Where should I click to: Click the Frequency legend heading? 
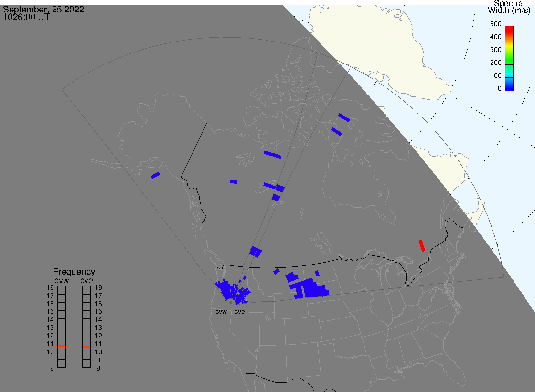coord(74,272)
